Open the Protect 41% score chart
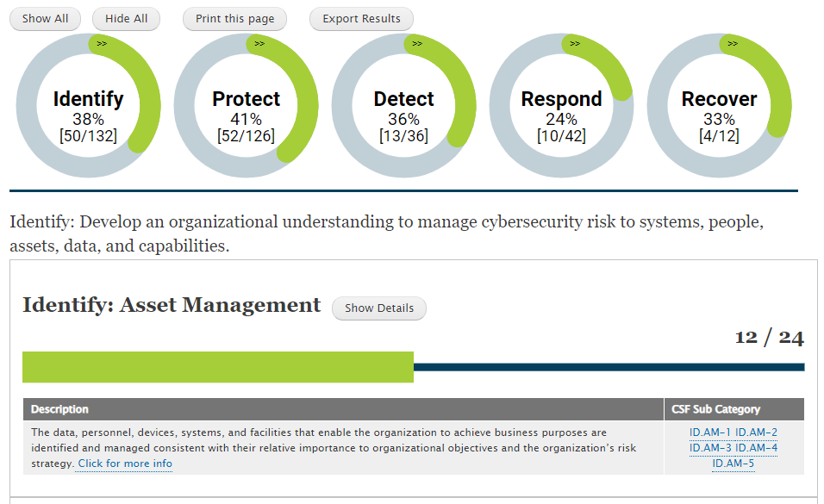Image resolution: width=824 pixels, height=504 pixels. 246,107
